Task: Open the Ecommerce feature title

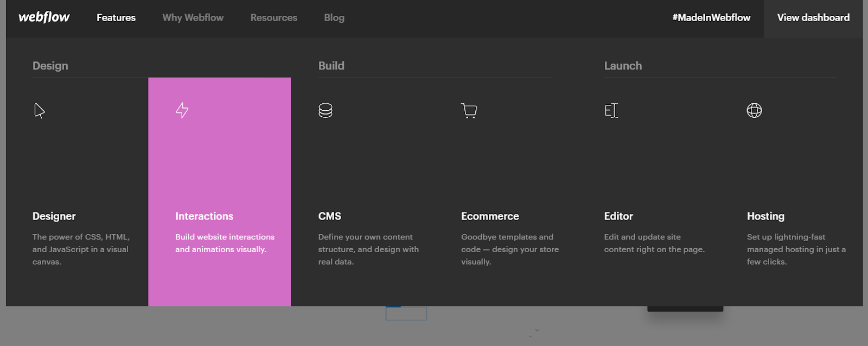Action: 490,216
